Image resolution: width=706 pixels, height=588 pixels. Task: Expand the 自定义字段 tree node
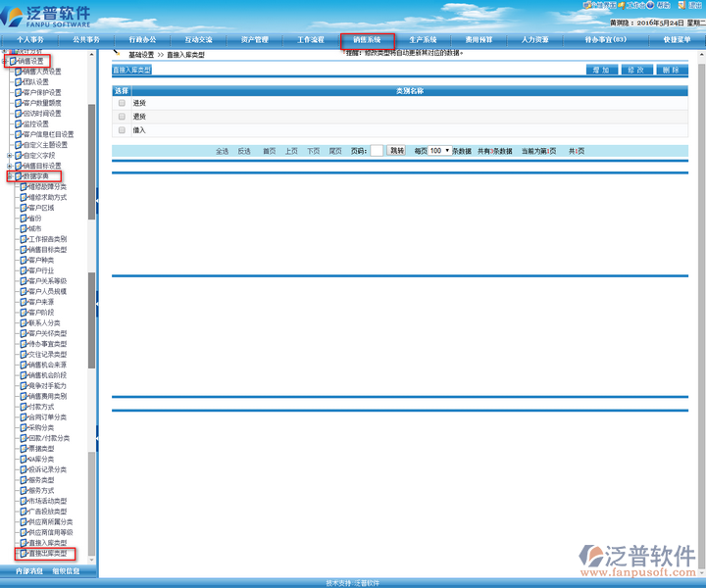point(10,156)
